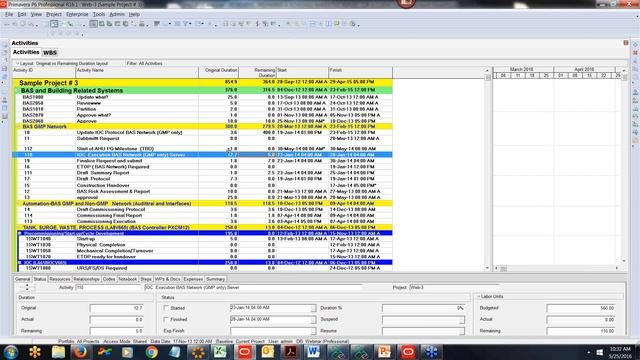Screen dimensions: 640x360
Task: Collapse the Labor Units section
Action: pyautogui.click(x=478, y=297)
